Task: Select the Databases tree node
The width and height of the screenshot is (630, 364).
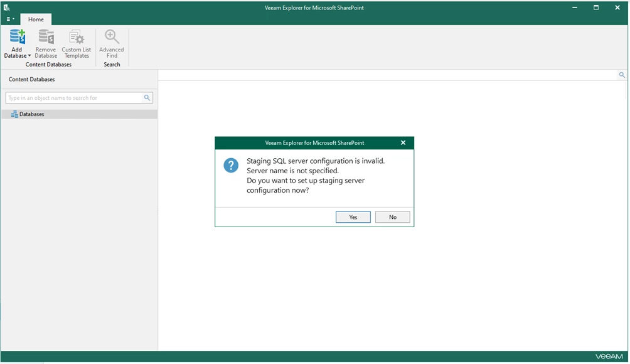Action: (79, 114)
